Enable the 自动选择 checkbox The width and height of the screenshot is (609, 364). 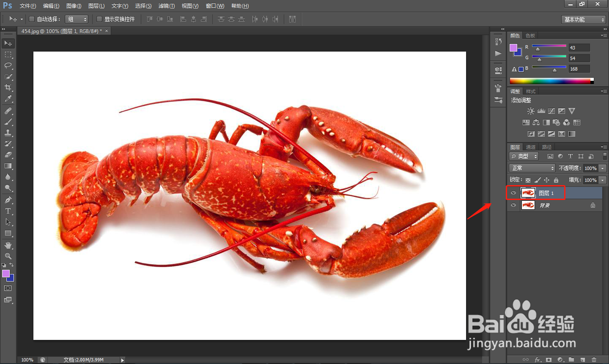click(x=31, y=19)
